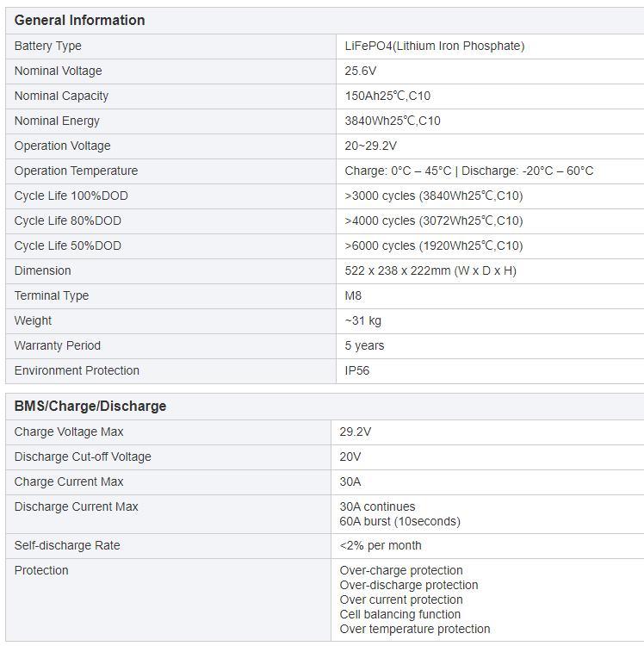
Task: Select the Nominal Energy 3840Wh value
Action: point(393,121)
